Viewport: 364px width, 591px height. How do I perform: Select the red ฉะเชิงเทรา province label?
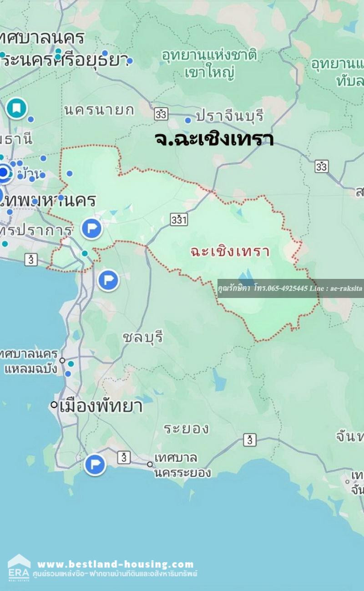230,251
